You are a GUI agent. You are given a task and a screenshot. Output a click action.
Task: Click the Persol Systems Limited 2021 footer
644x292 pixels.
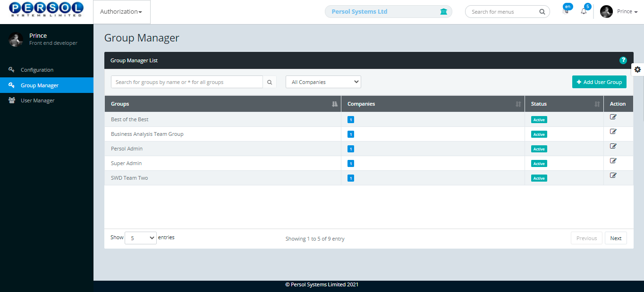tap(322, 284)
